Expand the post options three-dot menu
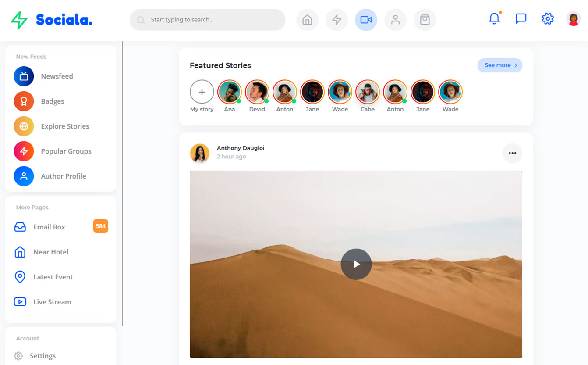588x365 pixels. [512, 153]
